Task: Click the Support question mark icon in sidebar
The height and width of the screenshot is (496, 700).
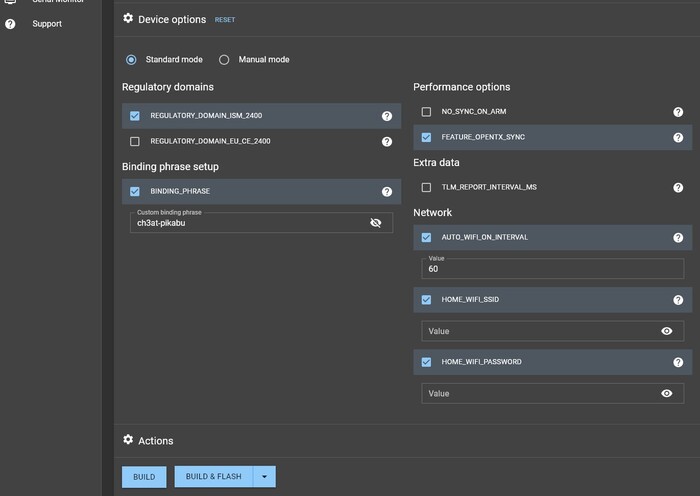Action: coord(10,24)
